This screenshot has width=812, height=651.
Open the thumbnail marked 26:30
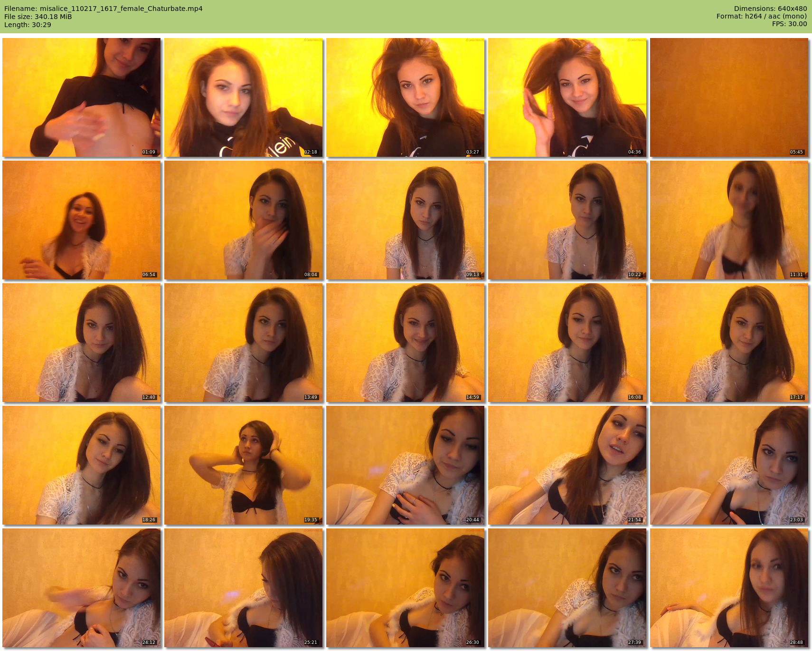[406, 588]
